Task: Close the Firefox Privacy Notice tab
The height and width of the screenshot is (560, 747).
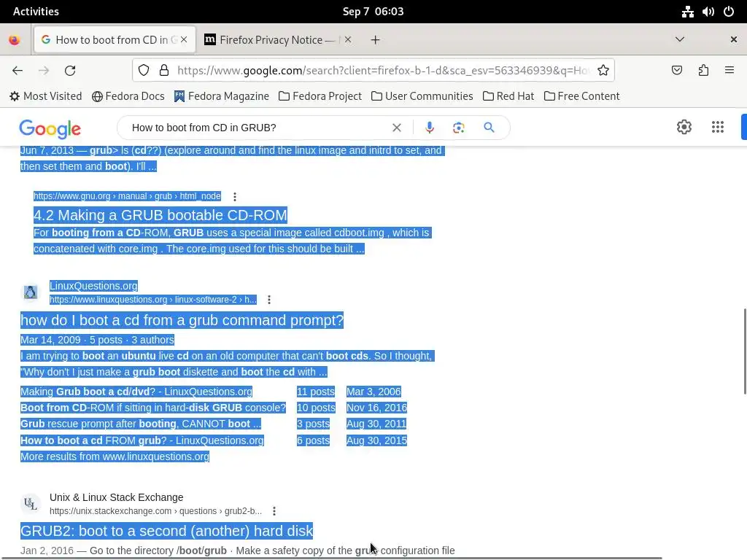Action: tap(348, 39)
